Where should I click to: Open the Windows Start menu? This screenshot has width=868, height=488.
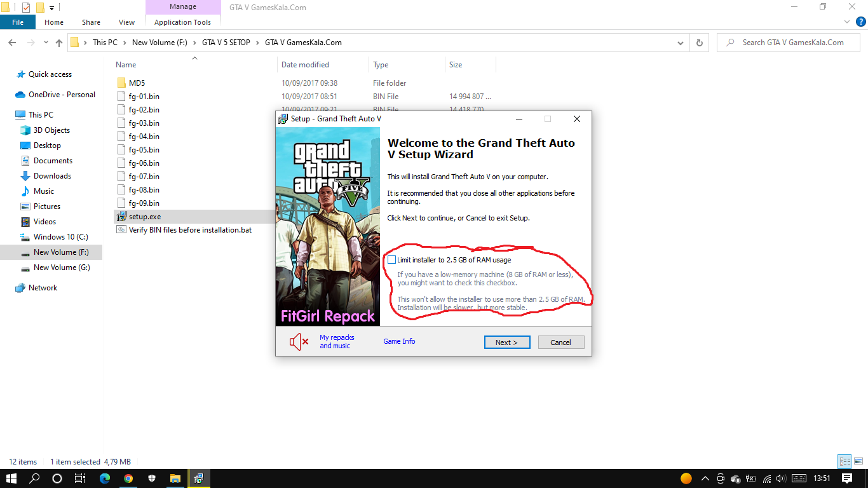tap(11, 478)
